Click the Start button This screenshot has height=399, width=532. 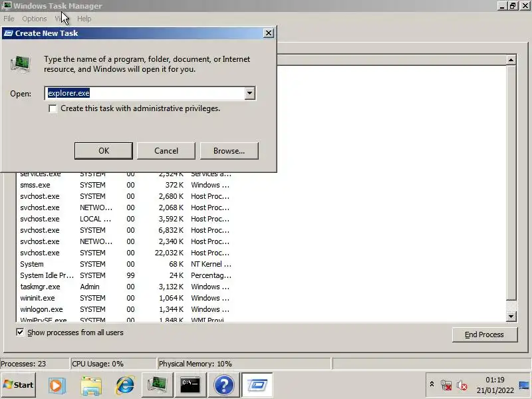click(19, 385)
